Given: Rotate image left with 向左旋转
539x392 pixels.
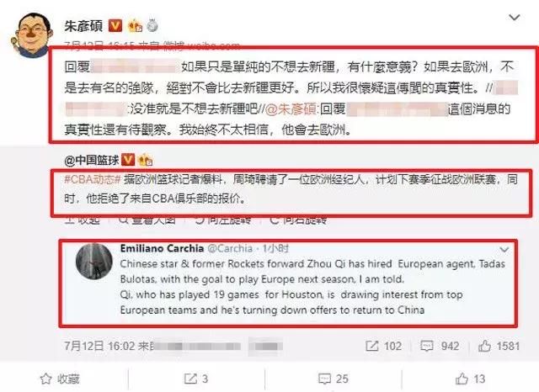Looking at the screenshot, I should pos(222,220).
